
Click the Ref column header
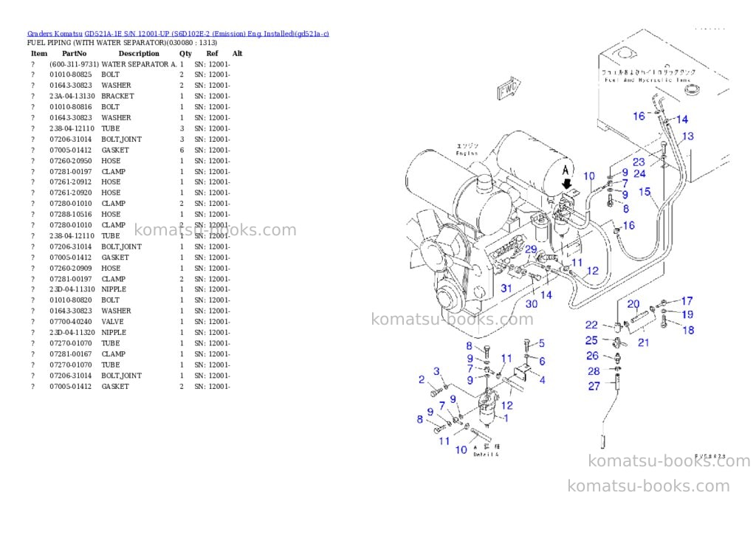tap(212, 53)
